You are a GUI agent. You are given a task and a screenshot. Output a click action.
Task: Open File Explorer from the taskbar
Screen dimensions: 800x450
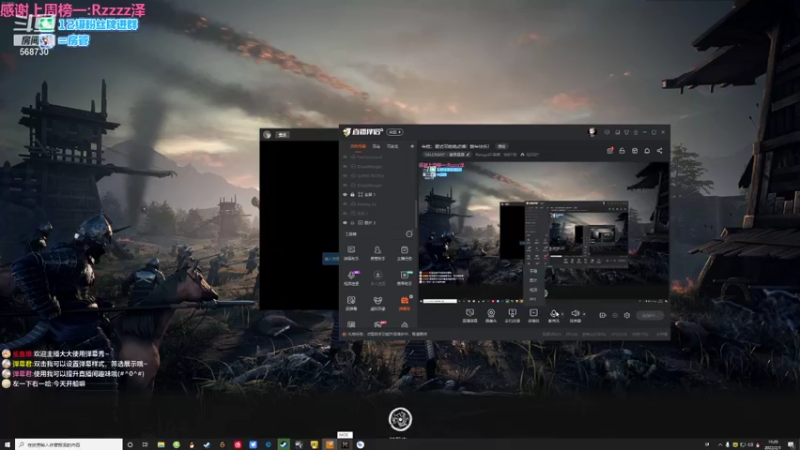[161, 445]
